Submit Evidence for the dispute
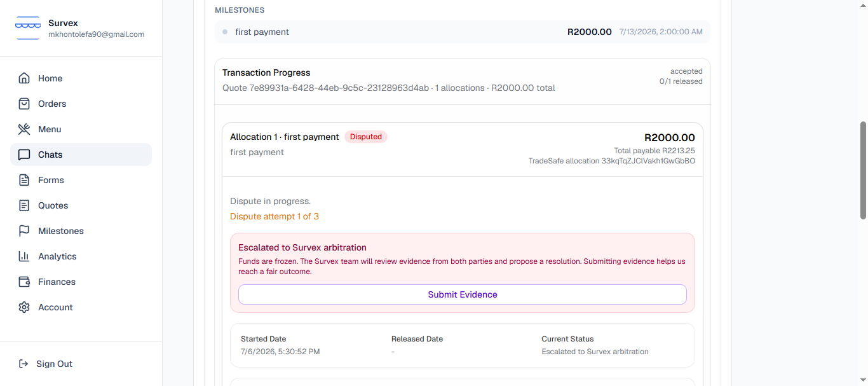868x386 pixels. [x=463, y=294]
